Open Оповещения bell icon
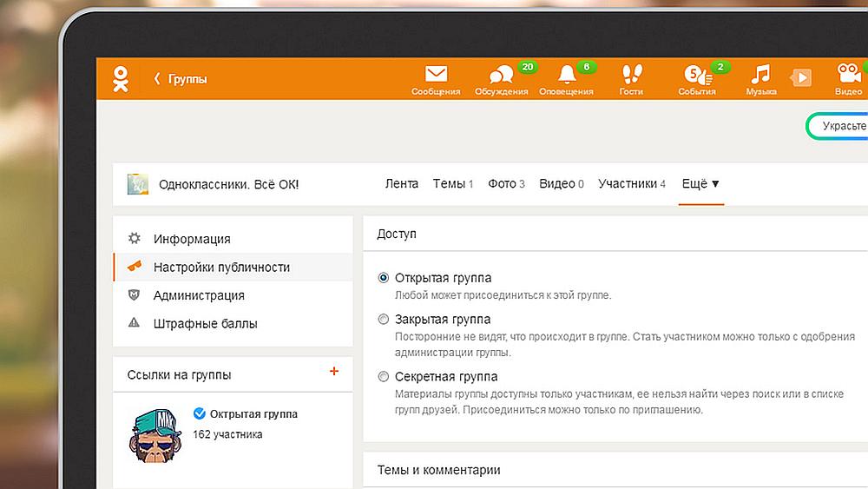Viewport: 868px width, 489px height. [x=567, y=74]
